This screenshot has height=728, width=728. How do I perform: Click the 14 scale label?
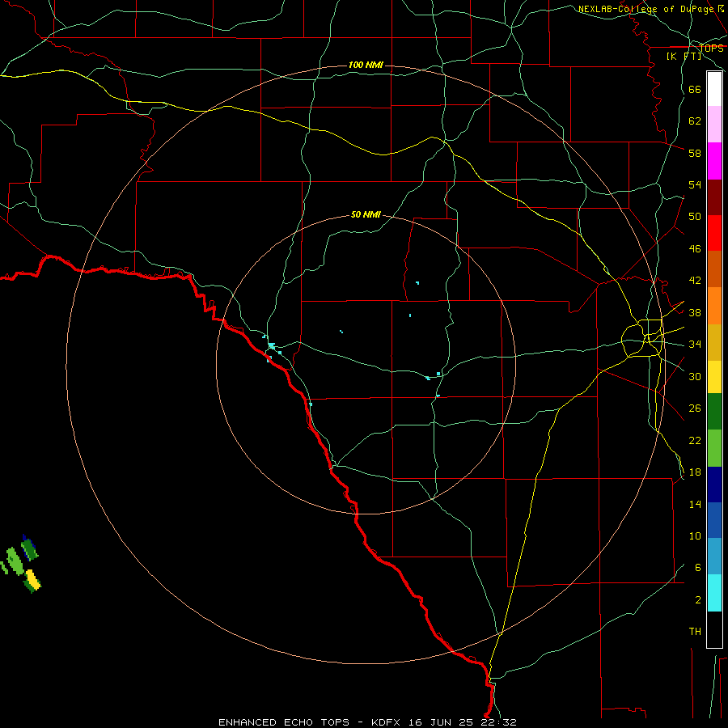tap(695, 504)
